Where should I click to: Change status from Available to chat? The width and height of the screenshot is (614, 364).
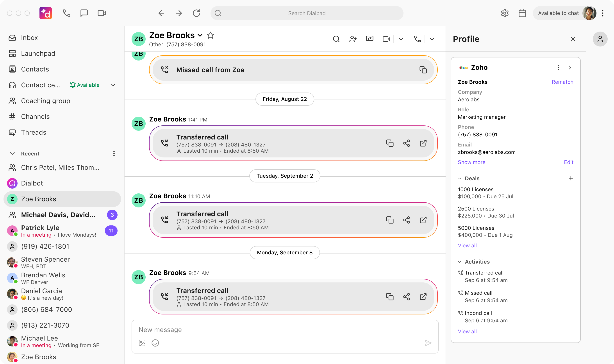pos(558,13)
